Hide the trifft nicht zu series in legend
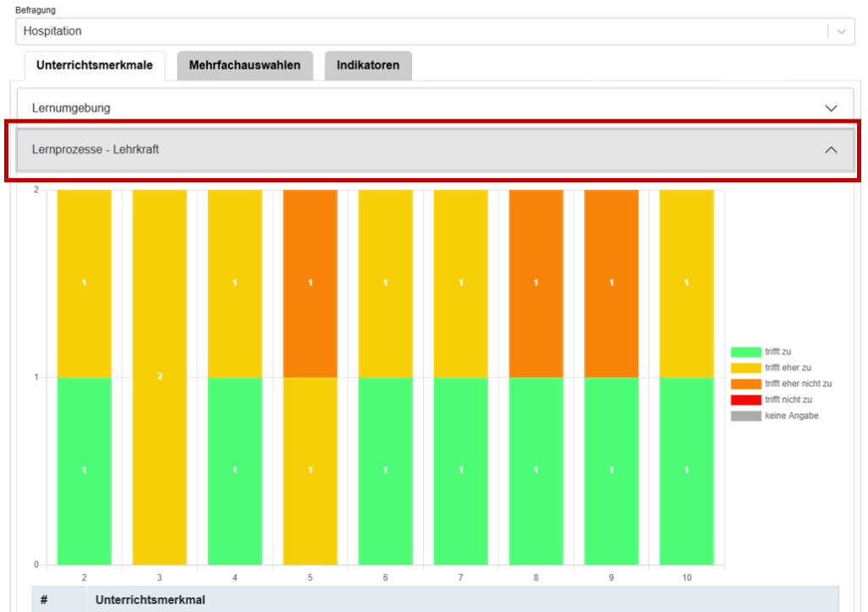The height and width of the screenshot is (612, 868). 787,400
